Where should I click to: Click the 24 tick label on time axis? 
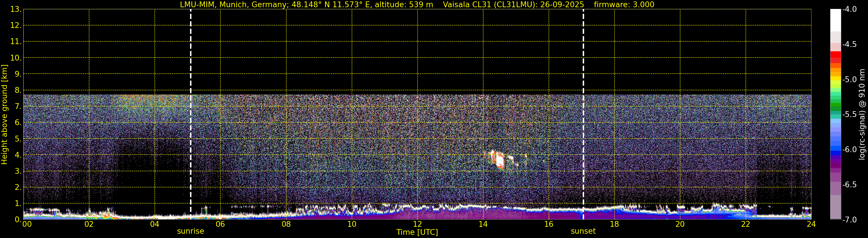click(811, 224)
